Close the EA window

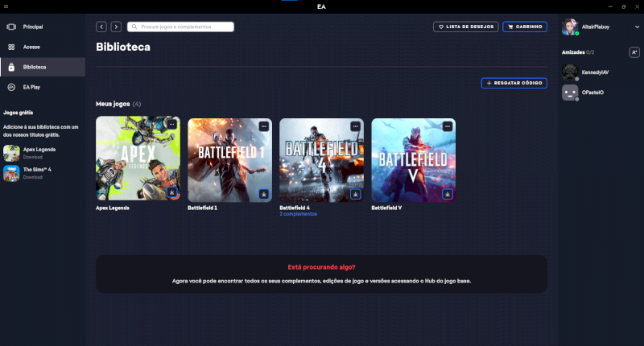tap(637, 6)
